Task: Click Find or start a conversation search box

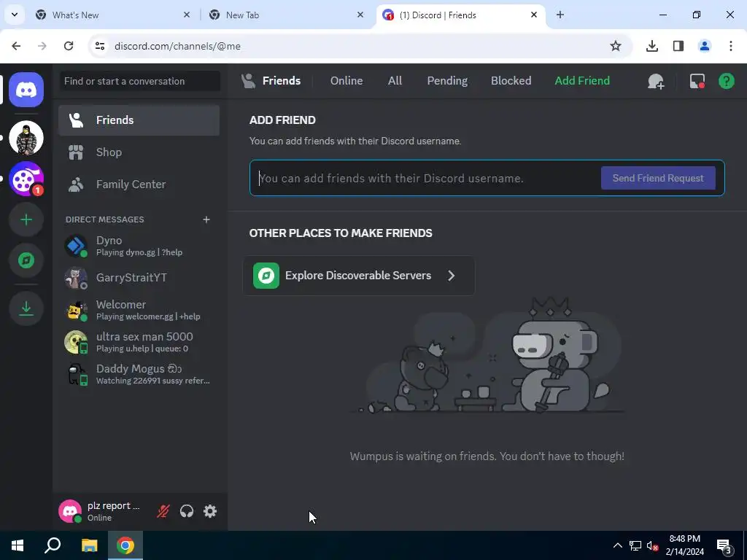Action: (x=140, y=81)
